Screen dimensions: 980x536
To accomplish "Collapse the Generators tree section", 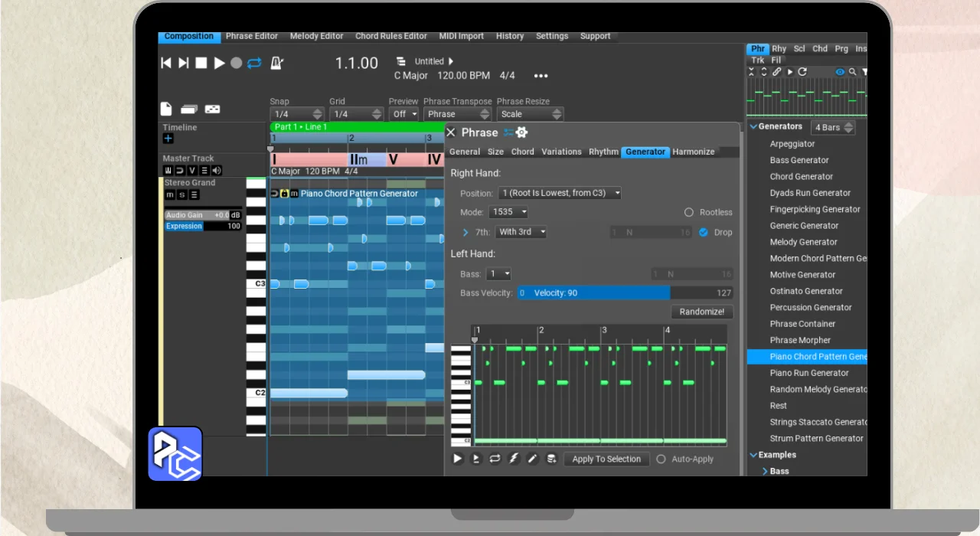I will [753, 127].
